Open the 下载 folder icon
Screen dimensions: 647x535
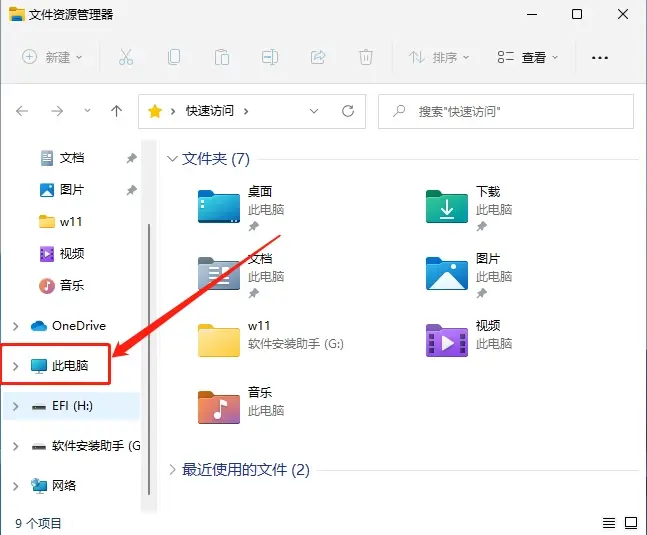pos(447,206)
